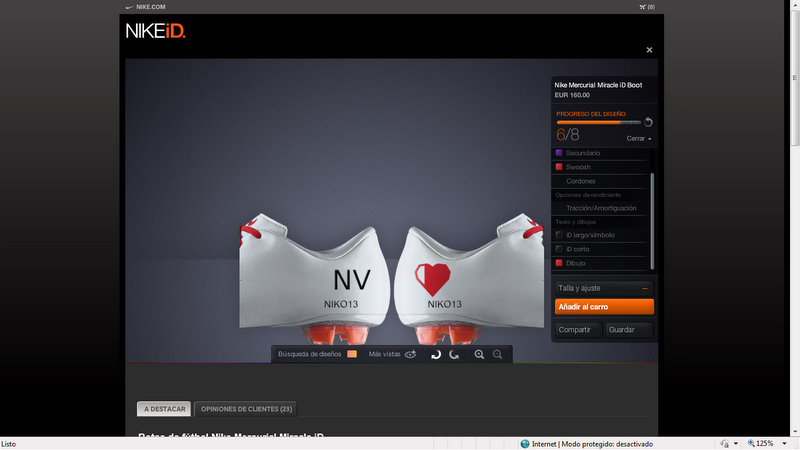Open the Cordones option
This screenshot has width=800, height=450.
(x=600, y=181)
